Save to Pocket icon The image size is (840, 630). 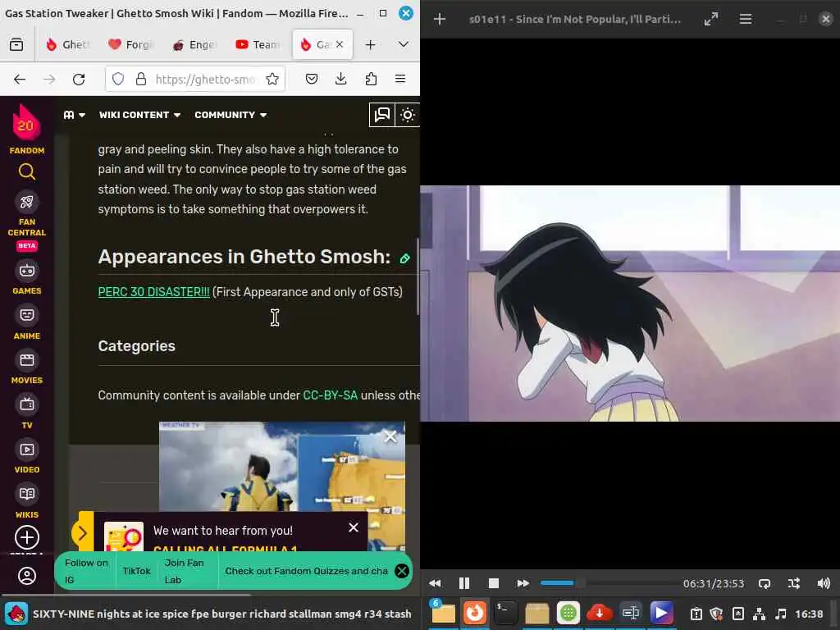click(311, 80)
